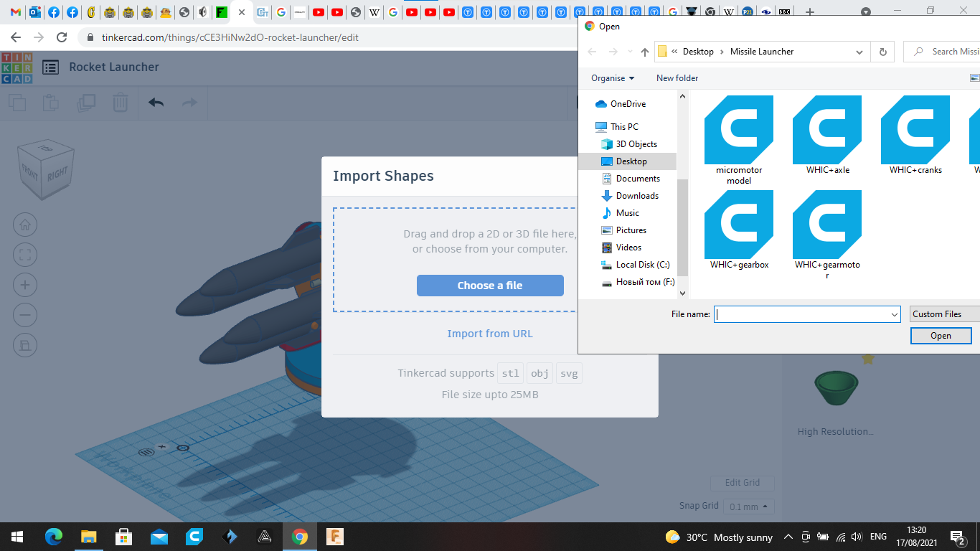Screen dimensions: 980x551
Task: Undo the last action in Tinkercad
Action: (156, 103)
